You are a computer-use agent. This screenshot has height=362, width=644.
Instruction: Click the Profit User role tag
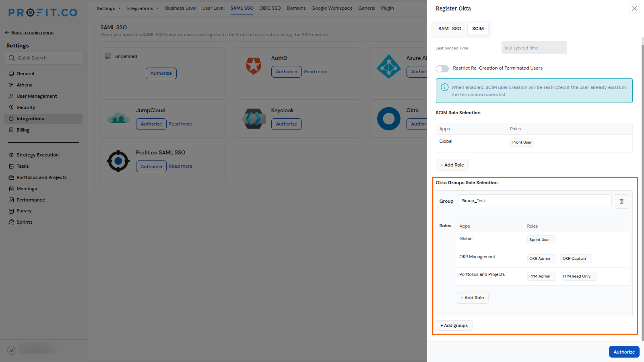522,142
